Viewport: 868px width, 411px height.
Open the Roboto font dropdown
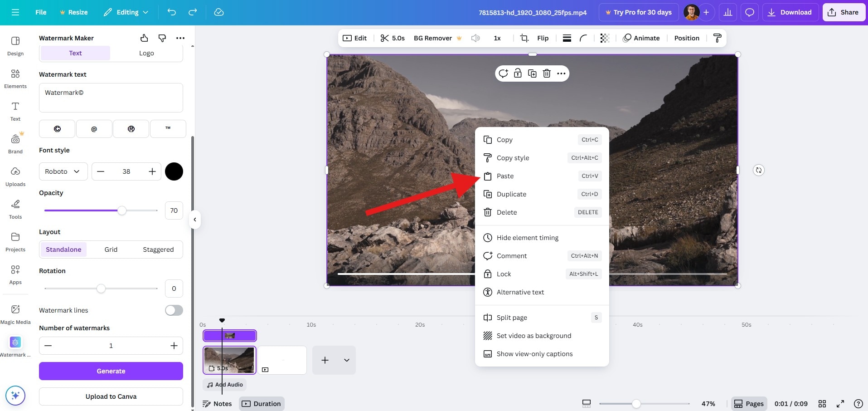click(63, 171)
